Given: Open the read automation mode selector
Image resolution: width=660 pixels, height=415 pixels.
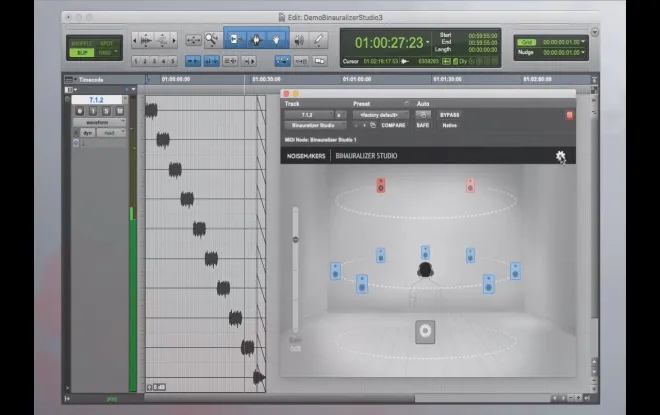Looking at the screenshot, I should 112,133.
